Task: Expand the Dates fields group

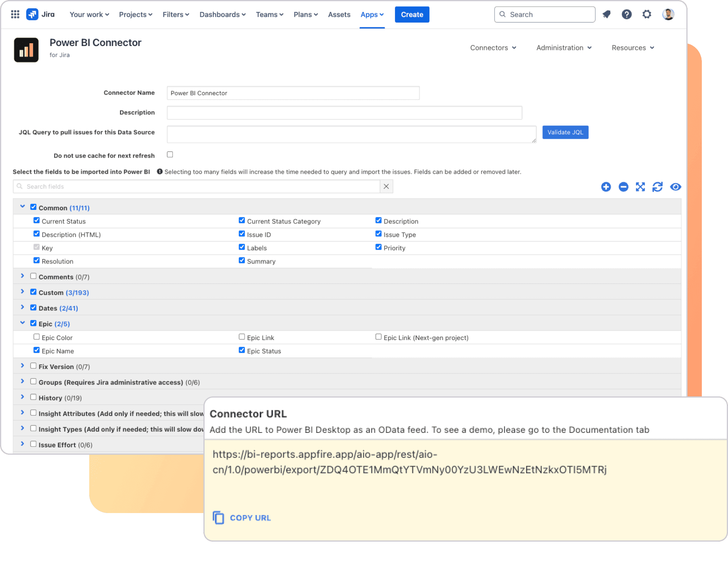Action: point(23,307)
